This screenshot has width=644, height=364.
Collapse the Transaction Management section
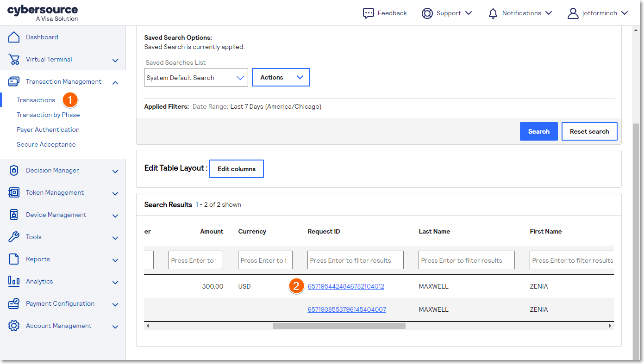click(115, 82)
